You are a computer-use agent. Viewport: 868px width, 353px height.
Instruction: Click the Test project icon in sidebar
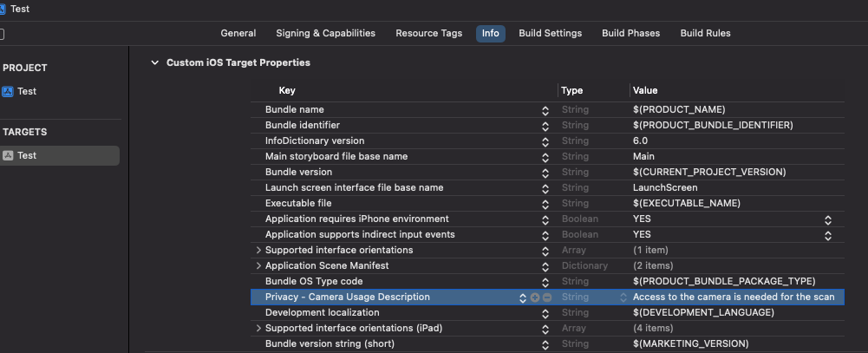coord(8,91)
